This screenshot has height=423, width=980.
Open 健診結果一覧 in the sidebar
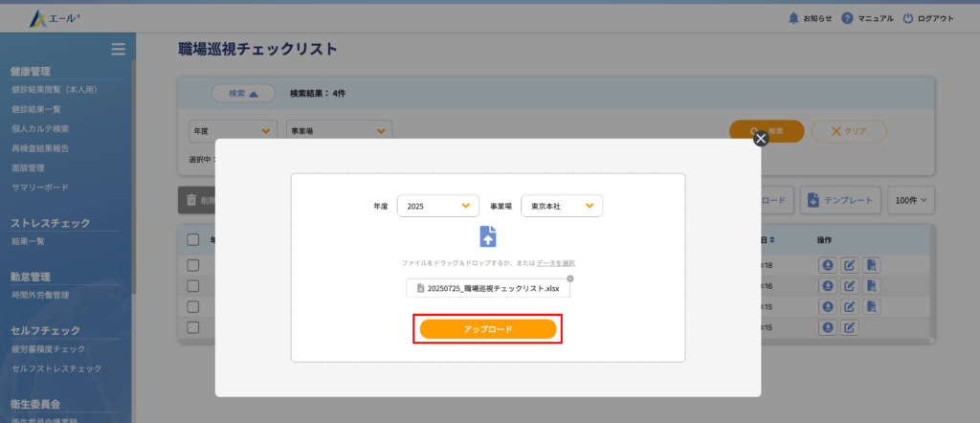[x=36, y=109]
